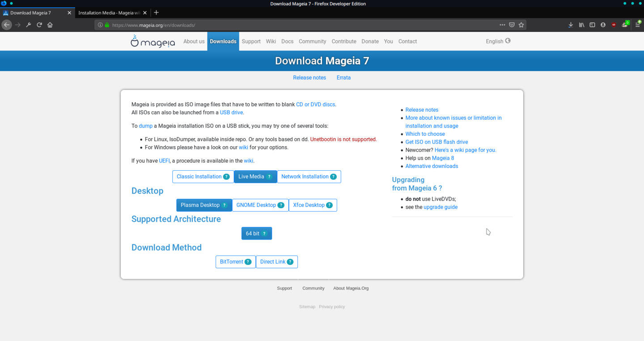
Task: Follow the USB drive link
Action: [x=231, y=113]
